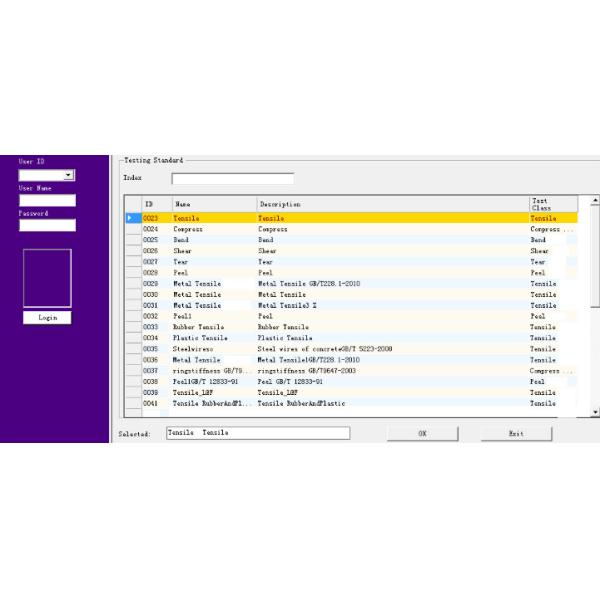Open the User ID dropdown

tap(69, 175)
